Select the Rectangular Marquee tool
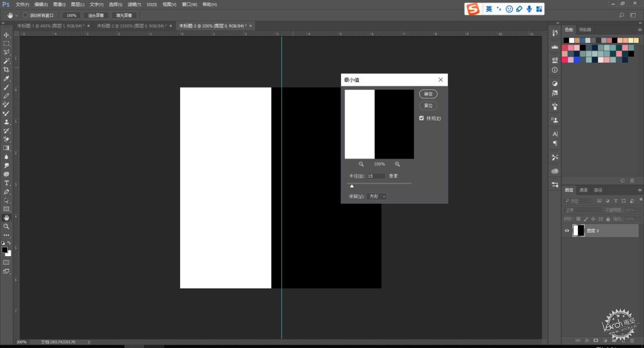644x348 pixels. coord(6,44)
